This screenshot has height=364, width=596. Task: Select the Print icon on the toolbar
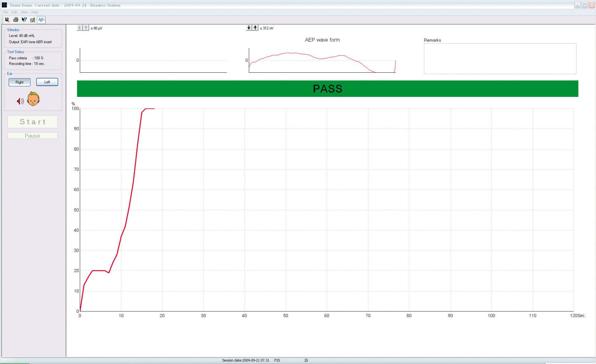pos(16,20)
